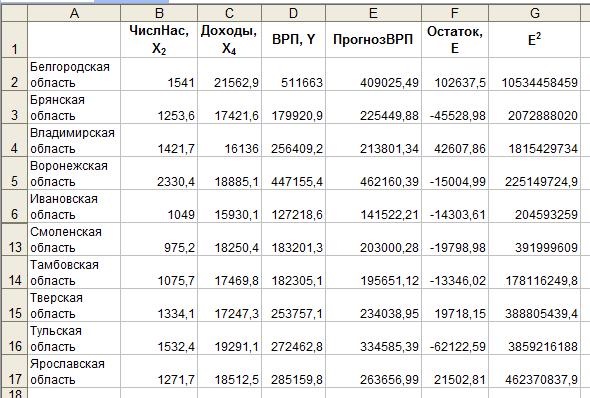Click cell with value 1334,1
The image size is (590, 398).
159,305
